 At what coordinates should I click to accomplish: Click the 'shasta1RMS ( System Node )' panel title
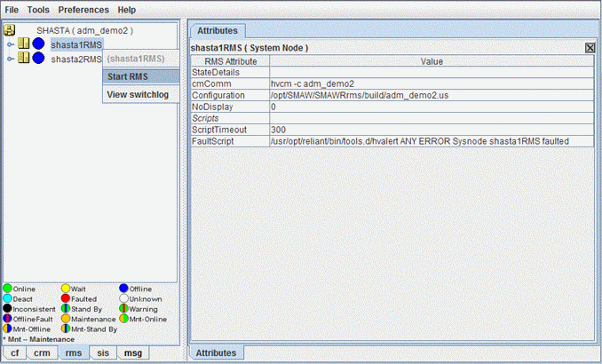pyautogui.click(x=250, y=48)
